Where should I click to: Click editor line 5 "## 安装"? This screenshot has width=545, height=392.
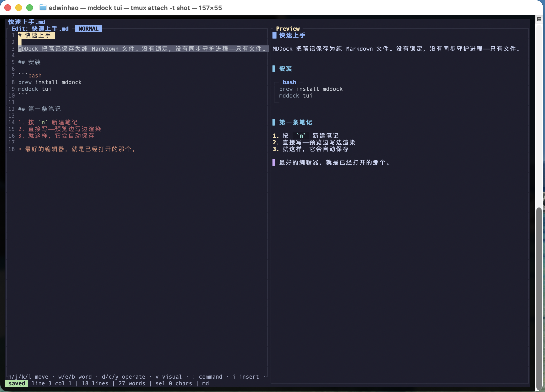point(30,62)
